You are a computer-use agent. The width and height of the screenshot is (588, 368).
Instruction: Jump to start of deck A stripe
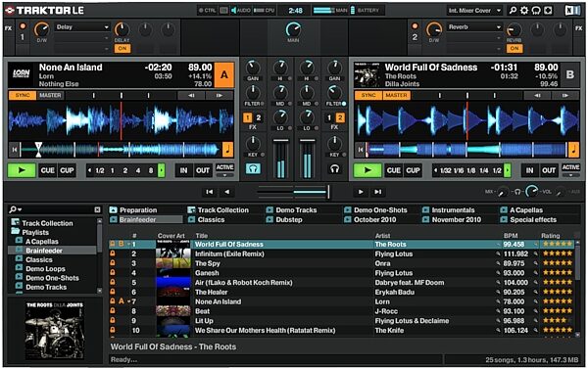tap(15, 150)
